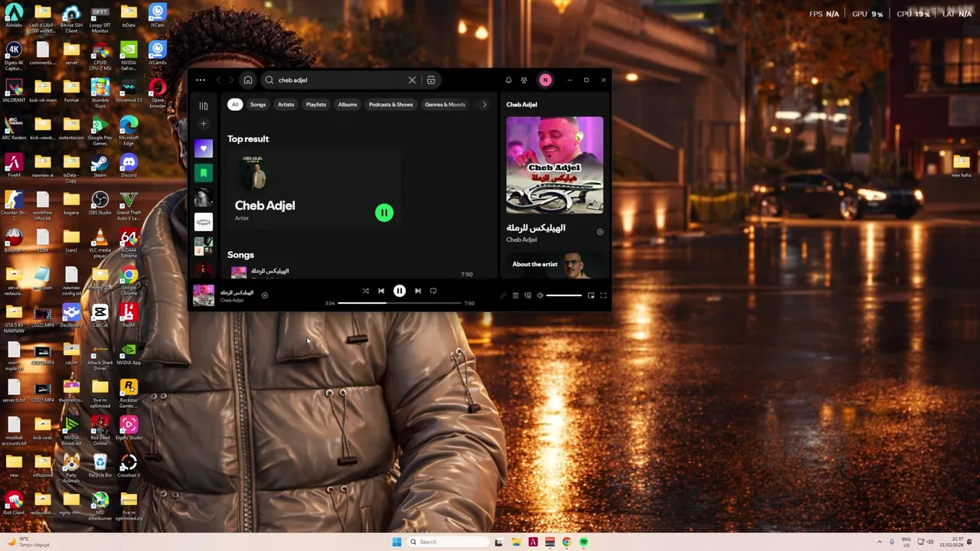Open Spotify from the taskbar
Image resolution: width=980 pixels, height=551 pixels.
(x=583, y=542)
